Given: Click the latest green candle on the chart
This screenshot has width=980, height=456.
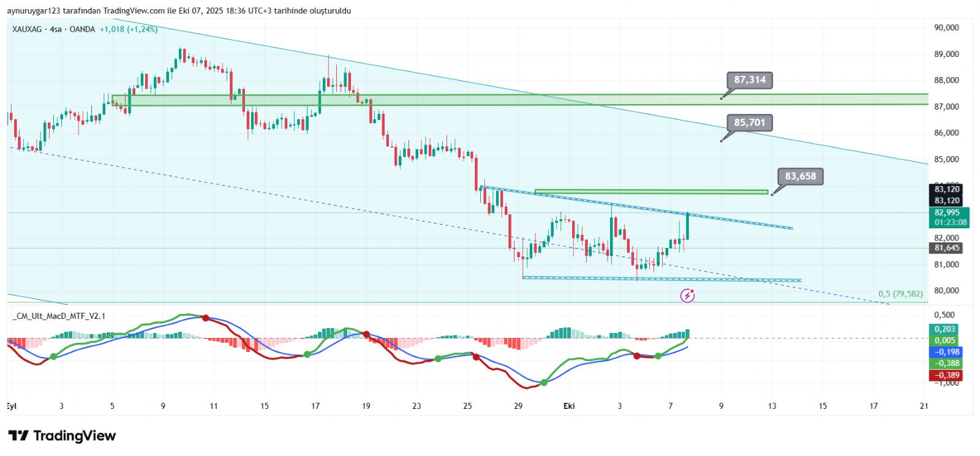Looking at the screenshot, I should [x=688, y=226].
